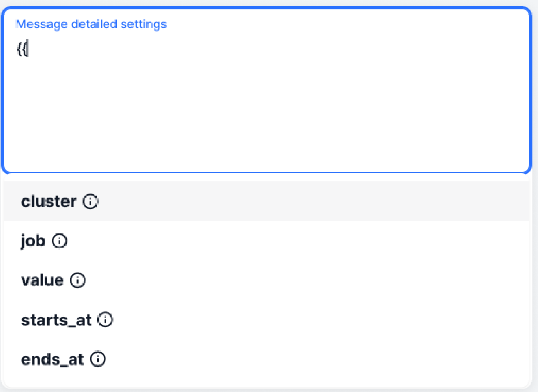Select the ends_at variable option

[x=52, y=359]
